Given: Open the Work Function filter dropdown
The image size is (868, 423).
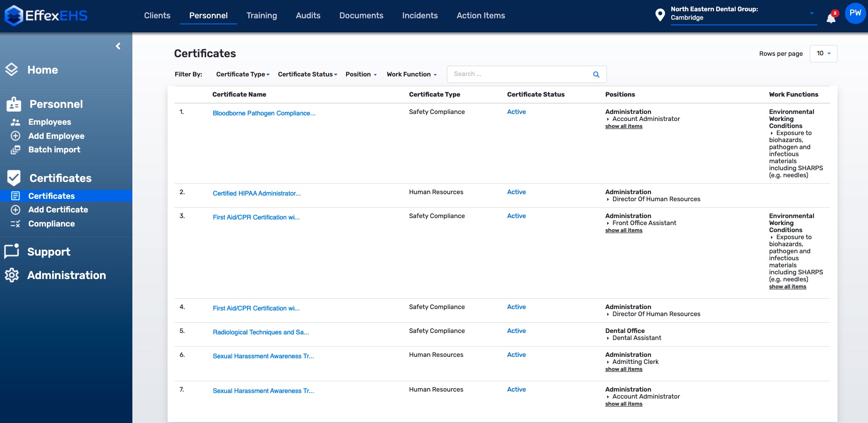Looking at the screenshot, I should 412,75.
